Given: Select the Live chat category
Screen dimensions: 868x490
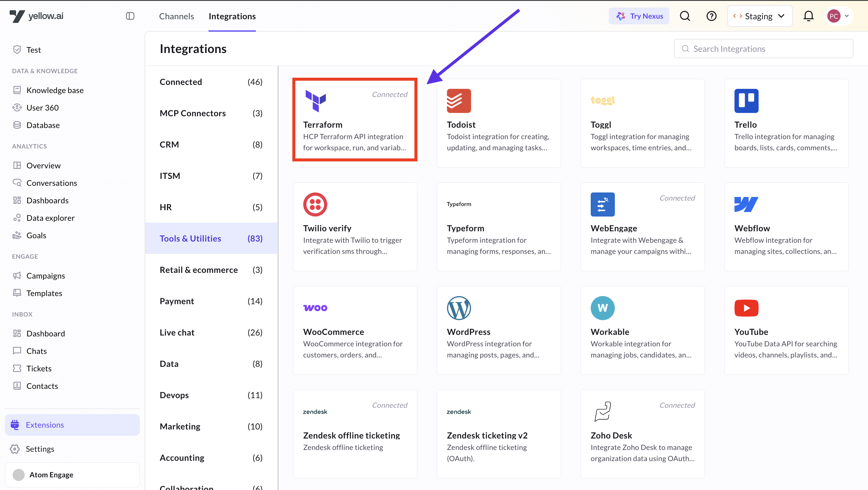Looking at the screenshot, I should [x=211, y=332].
